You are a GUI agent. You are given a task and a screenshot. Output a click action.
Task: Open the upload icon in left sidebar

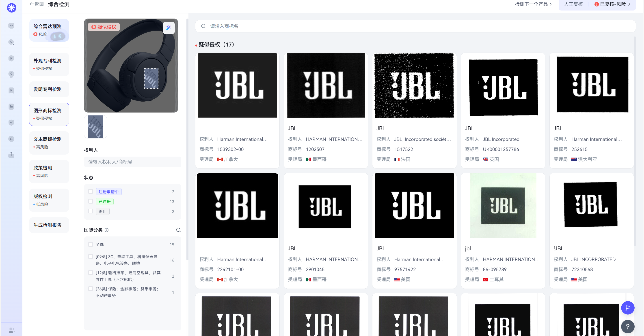(11, 155)
